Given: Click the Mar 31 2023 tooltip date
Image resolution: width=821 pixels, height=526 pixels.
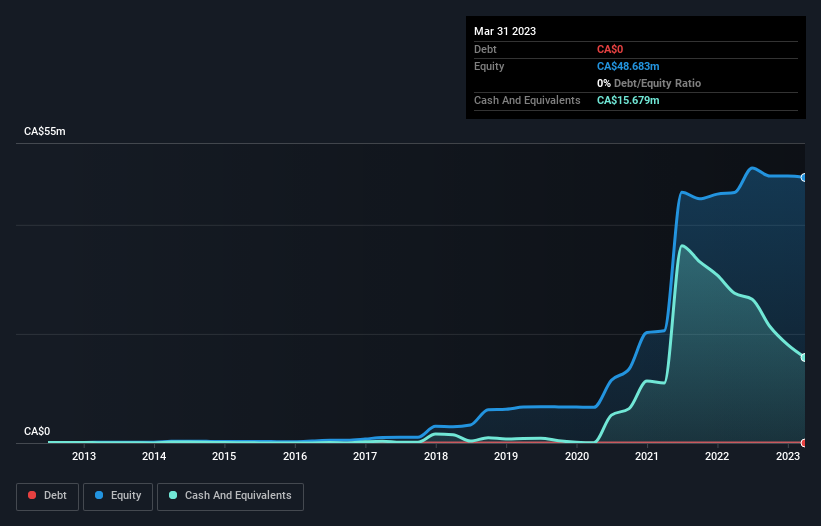Looking at the screenshot, I should 505,31.
